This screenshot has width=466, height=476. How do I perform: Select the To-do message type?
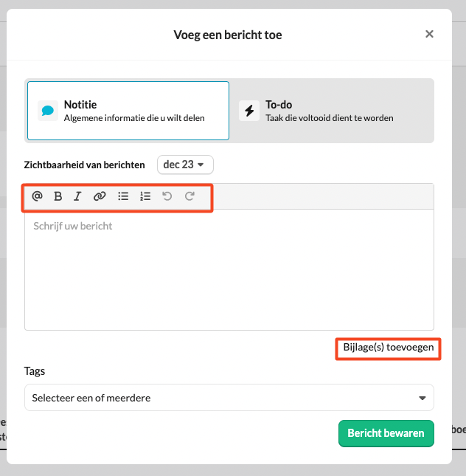(x=331, y=111)
